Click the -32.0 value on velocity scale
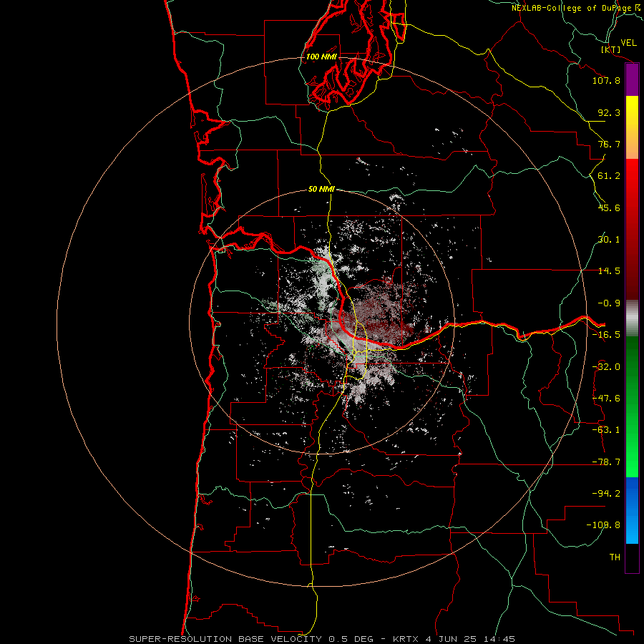Viewport: 644px width, 644px height. tap(606, 367)
